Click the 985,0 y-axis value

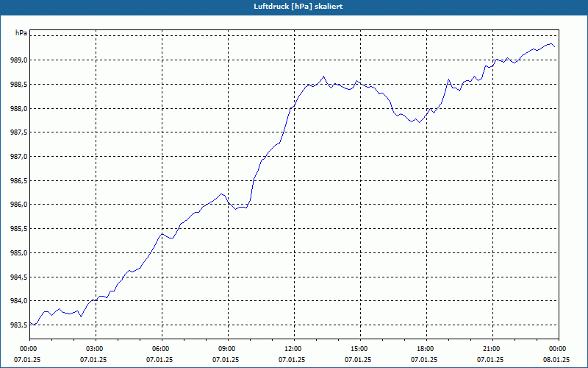point(21,253)
